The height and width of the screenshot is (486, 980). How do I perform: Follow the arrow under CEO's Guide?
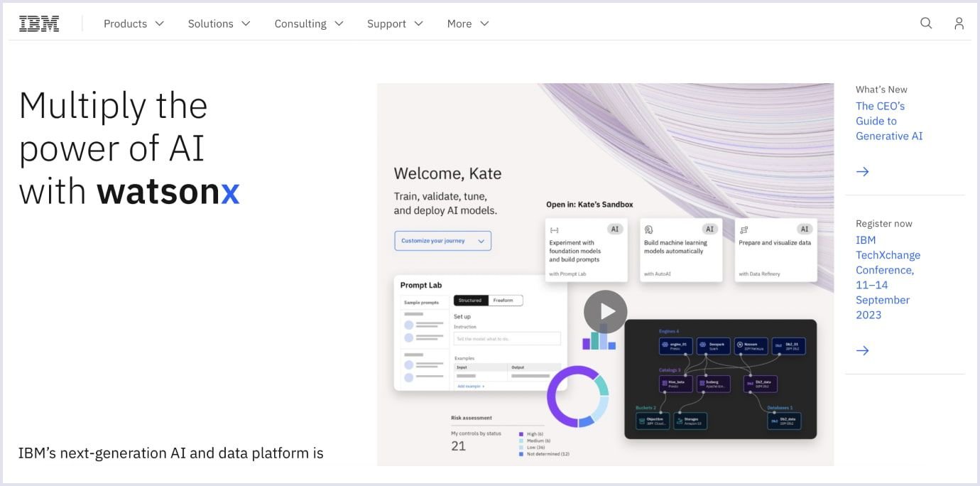(x=863, y=171)
